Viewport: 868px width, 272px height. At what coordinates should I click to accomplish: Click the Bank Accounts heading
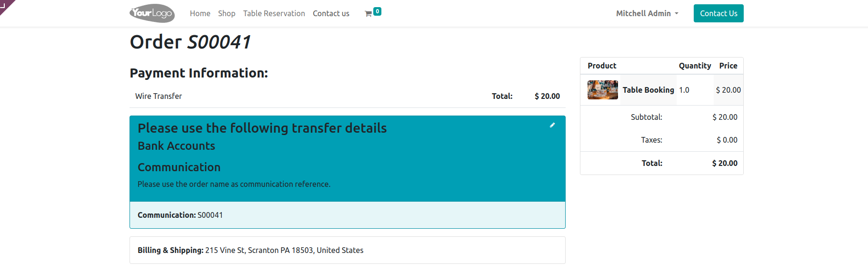pyautogui.click(x=176, y=146)
